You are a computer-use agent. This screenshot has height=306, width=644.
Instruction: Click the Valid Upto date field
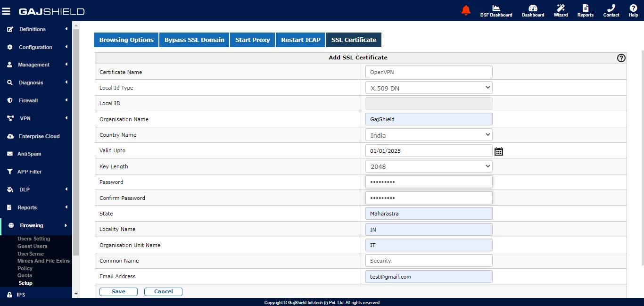pyautogui.click(x=429, y=151)
